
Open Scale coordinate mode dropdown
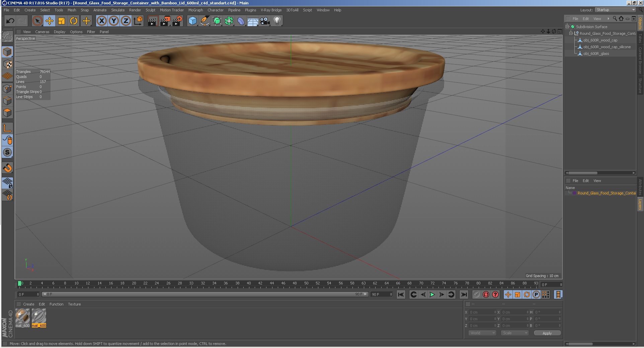pyautogui.click(x=515, y=333)
